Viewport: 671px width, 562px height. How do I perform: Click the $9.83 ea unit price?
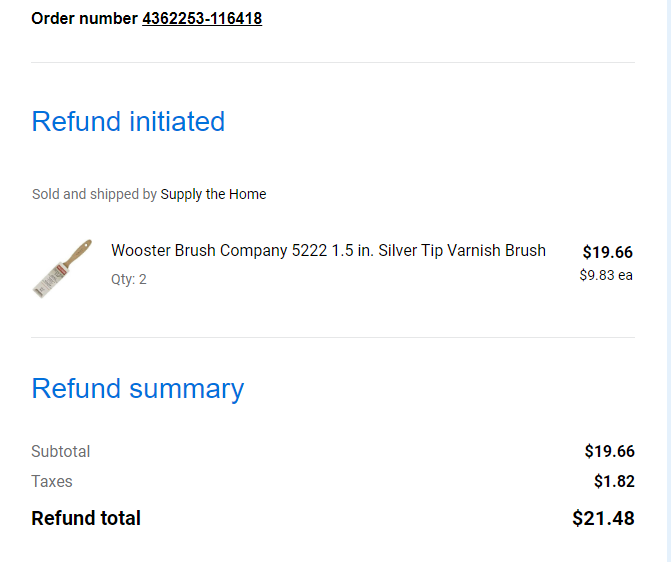coord(606,275)
